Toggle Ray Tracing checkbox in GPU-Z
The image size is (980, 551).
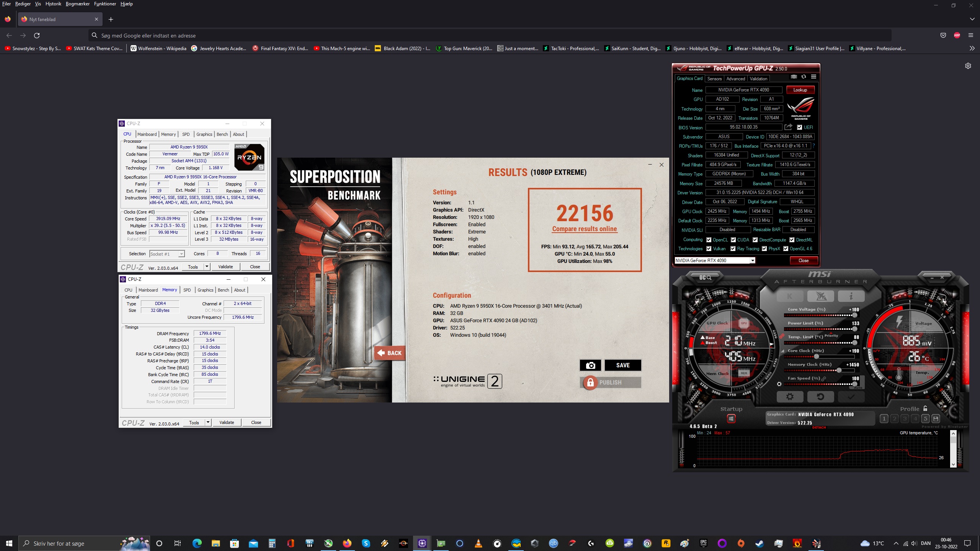point(733,249)
